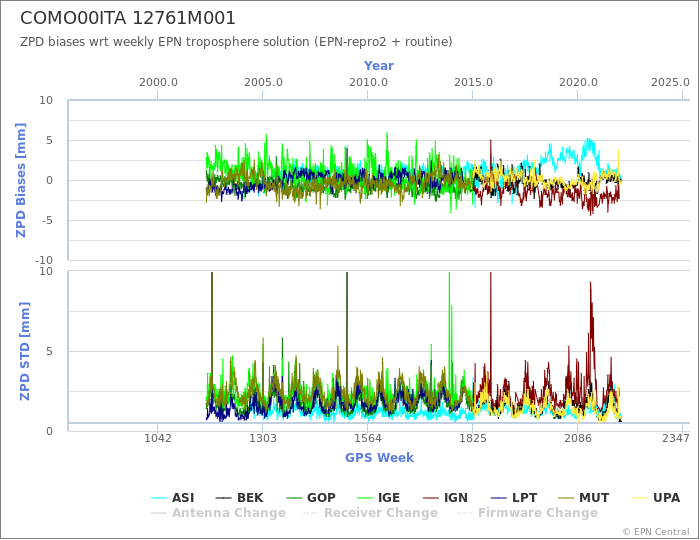Toggle the UPA series legend entry
This screenshot has height=540, width=700.
coord(656,498)
